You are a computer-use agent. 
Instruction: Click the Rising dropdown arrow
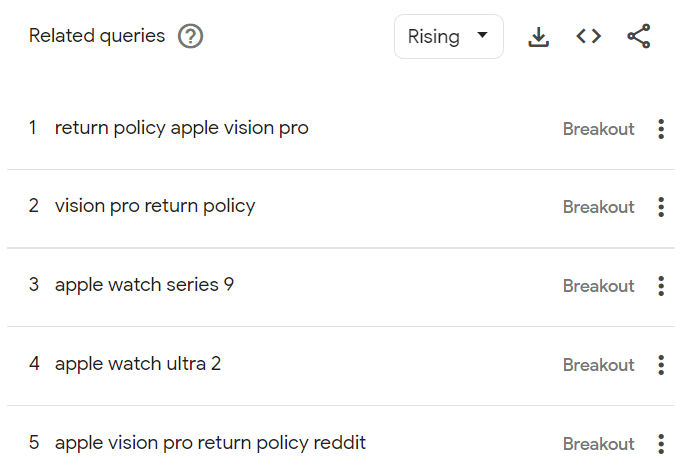[x=482, y=35]
